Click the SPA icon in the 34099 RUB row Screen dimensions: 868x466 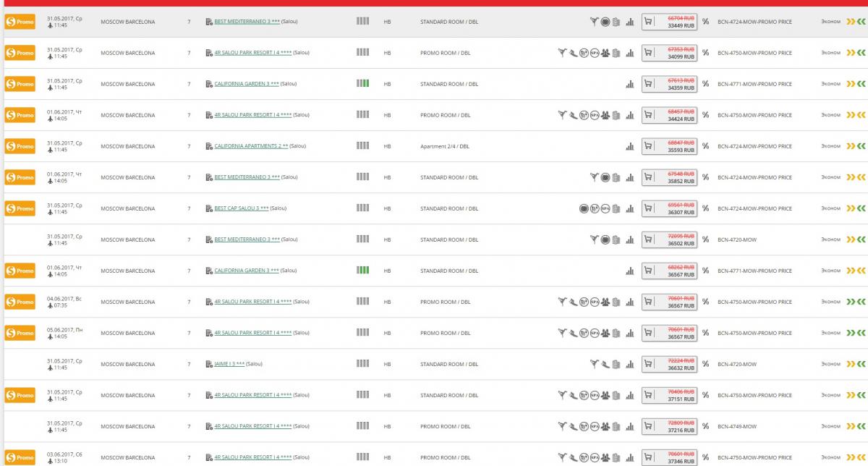tap(594, 53)
